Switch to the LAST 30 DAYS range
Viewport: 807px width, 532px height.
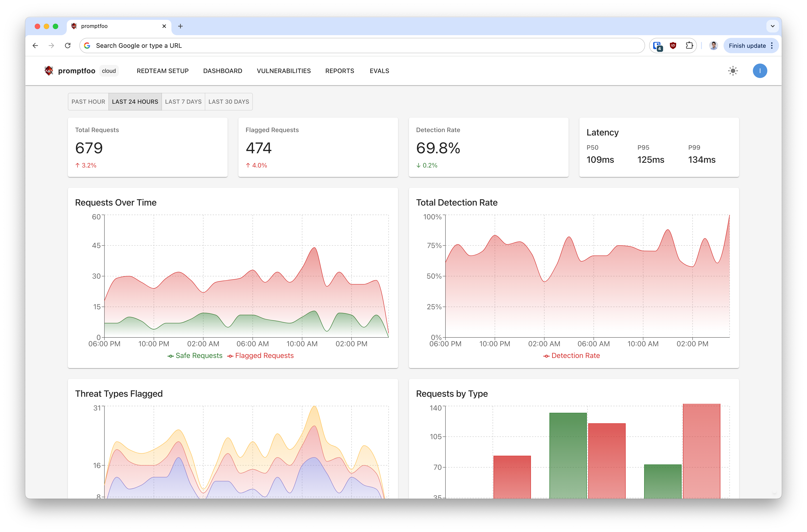(229, 102)
